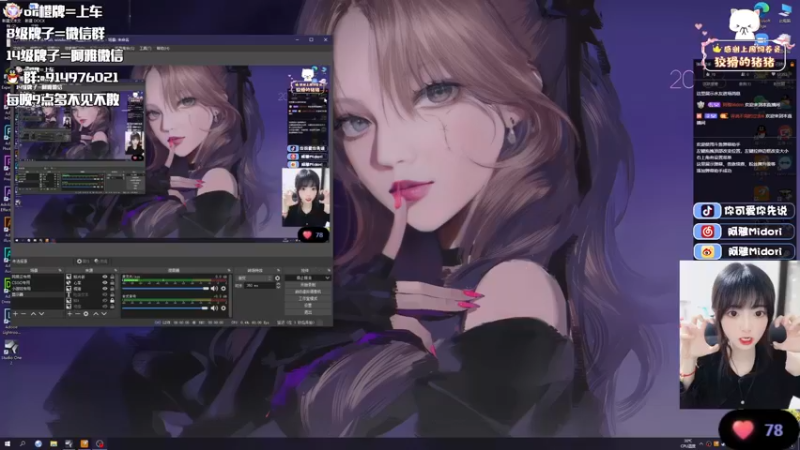The image size is (800, 450).
Task: Toggle visibility of the text (T) source row
Action: pos(105,294)
